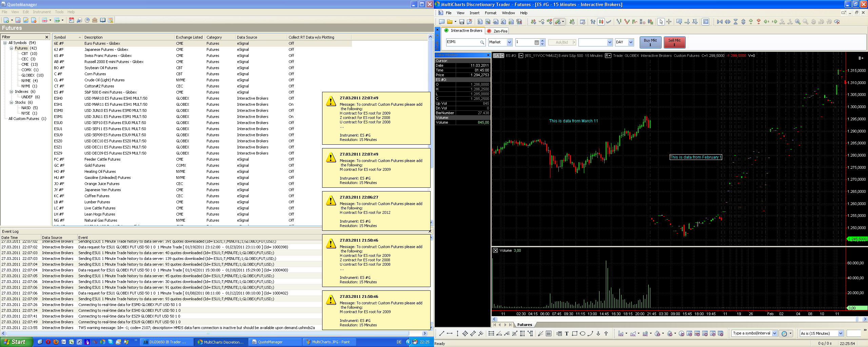This screenshot has height=347, width=868.
Task: Click the zoom in magnifier icon
Action: (798, 22)
